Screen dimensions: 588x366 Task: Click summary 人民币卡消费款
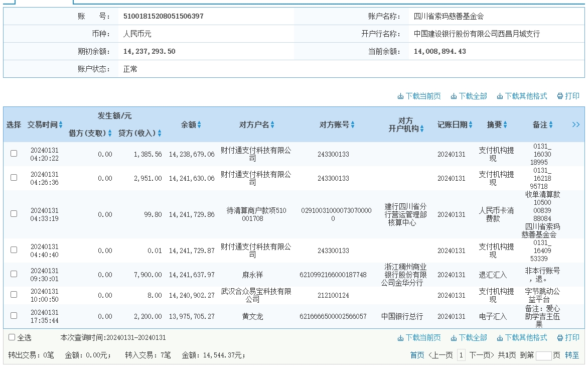[496, 214]
